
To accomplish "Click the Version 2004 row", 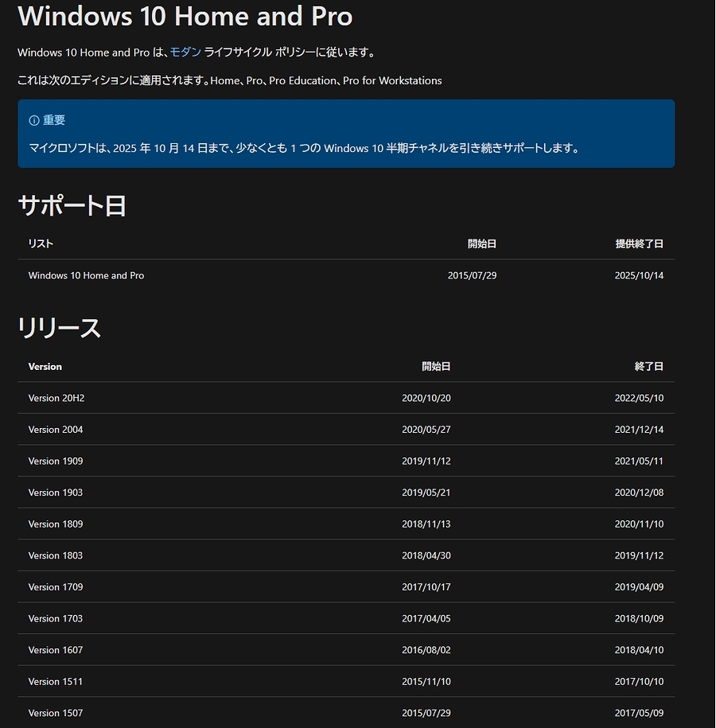I will coord(346,430).
